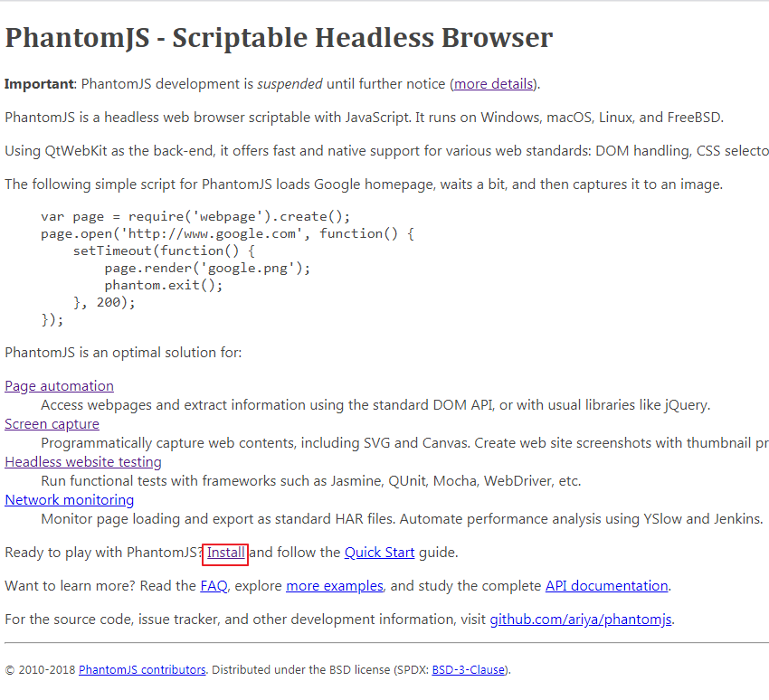
Task: Open the API documentation link
Action: coord(607,586)
